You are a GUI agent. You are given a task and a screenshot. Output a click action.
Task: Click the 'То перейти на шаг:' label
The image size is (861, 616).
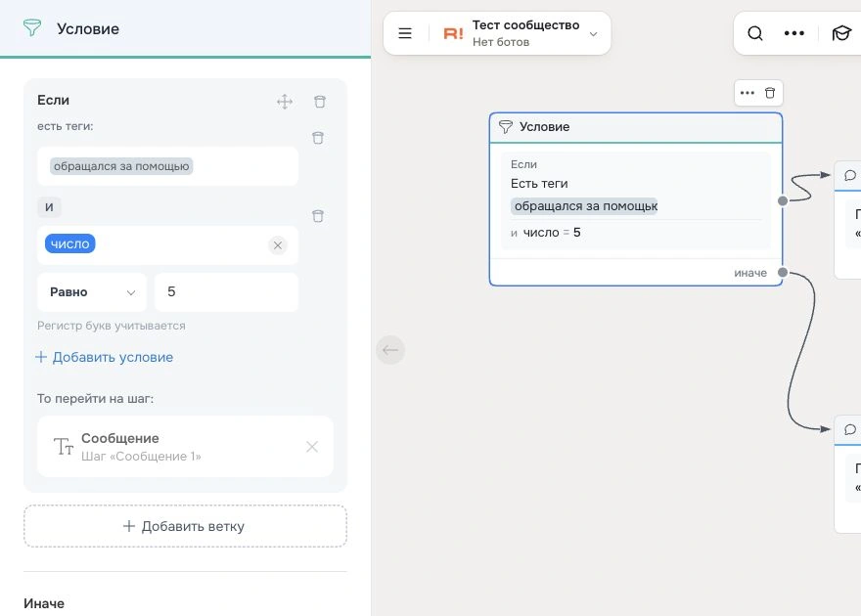pos(96,399)
